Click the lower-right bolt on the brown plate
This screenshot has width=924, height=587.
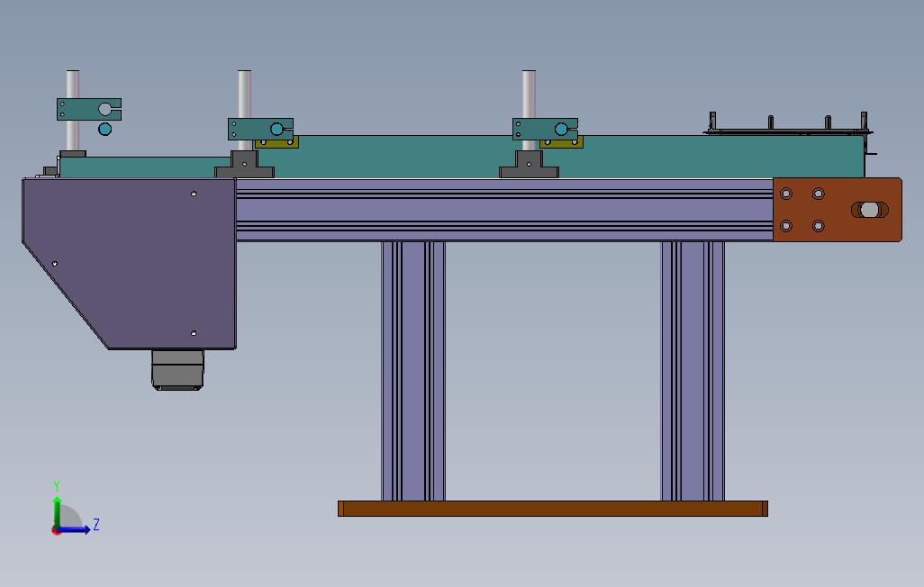[819, 226]
